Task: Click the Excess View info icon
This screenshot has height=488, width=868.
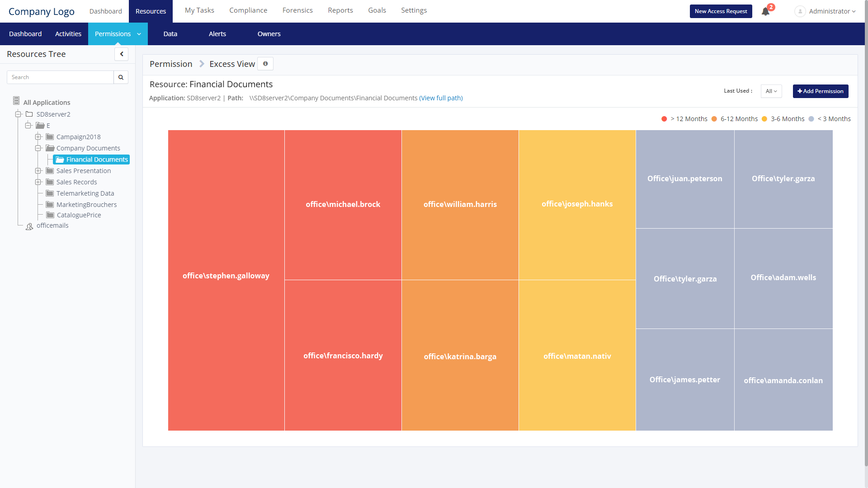Action: coord(265,64)
